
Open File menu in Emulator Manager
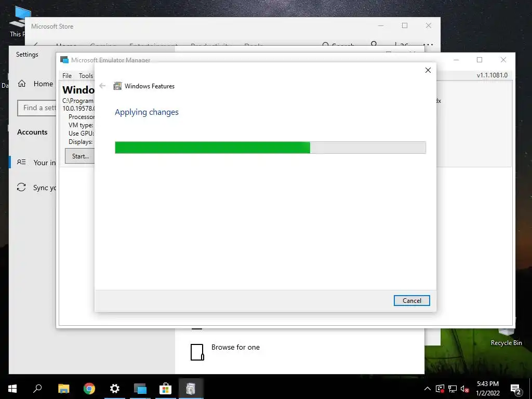tap(67, 76)
